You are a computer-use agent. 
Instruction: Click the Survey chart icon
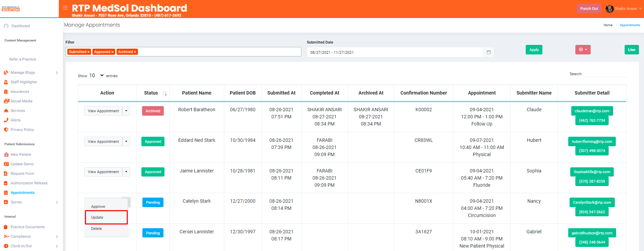6,202
